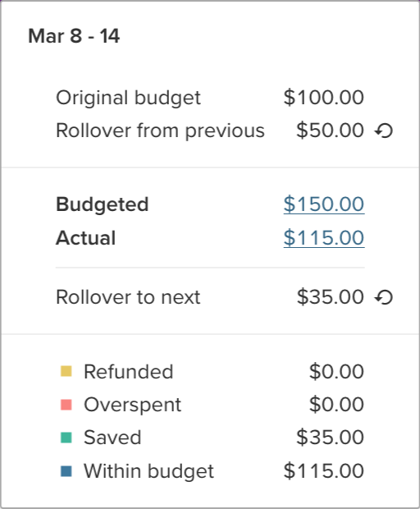The image size is (420, 509).
Task: Select the pink Overspent color swatch
Action: (x=66, y=405)
